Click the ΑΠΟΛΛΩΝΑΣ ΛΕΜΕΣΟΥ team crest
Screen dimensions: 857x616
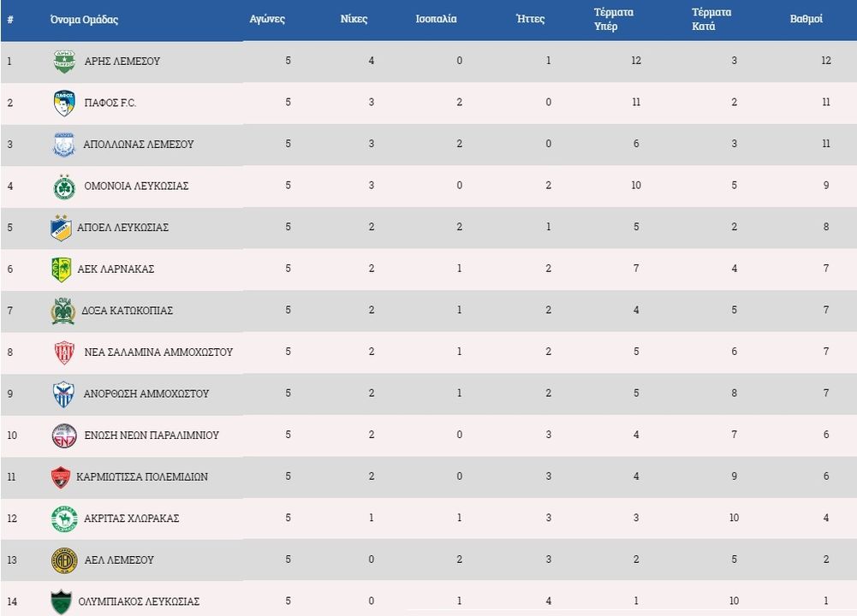coord(64,145)
